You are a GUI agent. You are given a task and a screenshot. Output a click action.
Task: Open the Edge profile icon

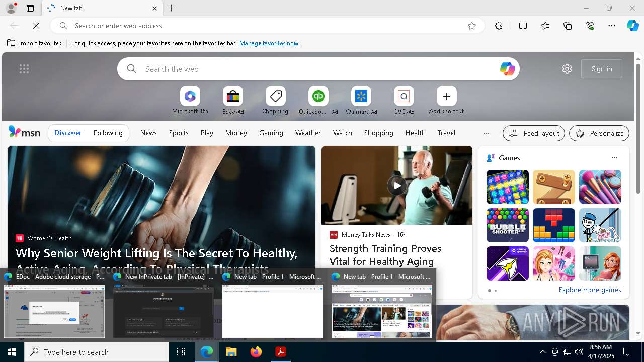pos(11,8)
